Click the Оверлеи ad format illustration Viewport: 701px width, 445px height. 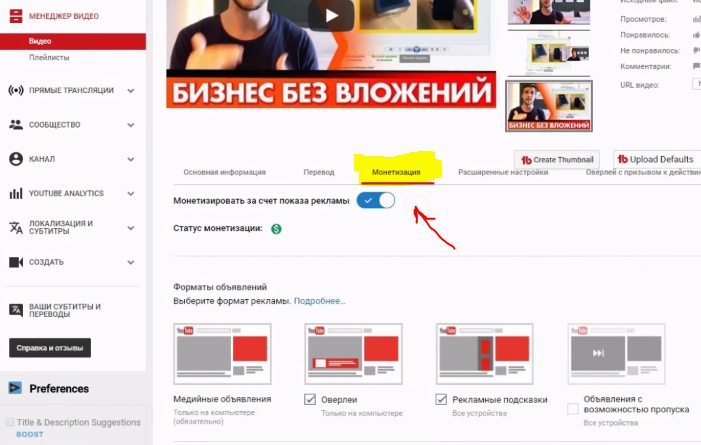pyautogui.click(x=353, y=354)
